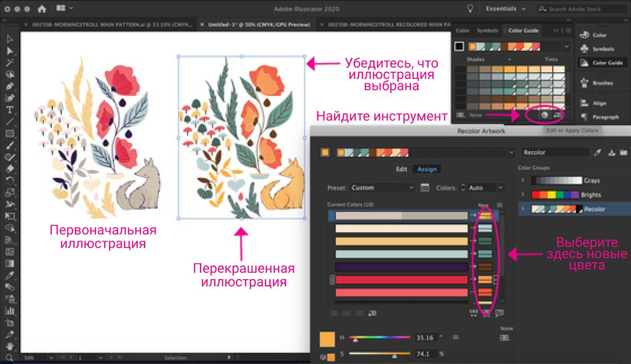Select the Paintbrush tool
631x364 pixels.
pos(10,145)
